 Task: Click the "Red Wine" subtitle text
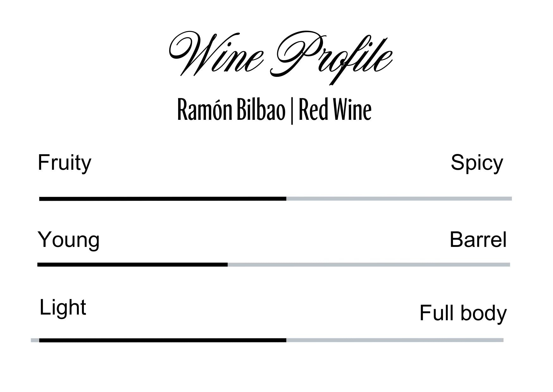(x=335, y=110)
